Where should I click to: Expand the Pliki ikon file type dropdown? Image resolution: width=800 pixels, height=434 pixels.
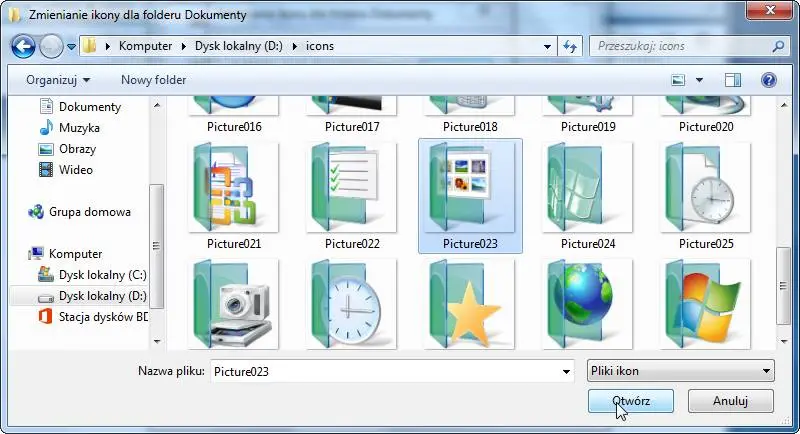(x=767, y=372)
